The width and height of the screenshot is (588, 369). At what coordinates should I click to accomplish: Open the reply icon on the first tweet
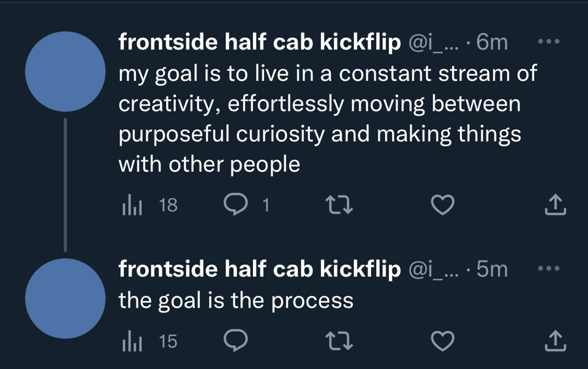tap(236, 205)
